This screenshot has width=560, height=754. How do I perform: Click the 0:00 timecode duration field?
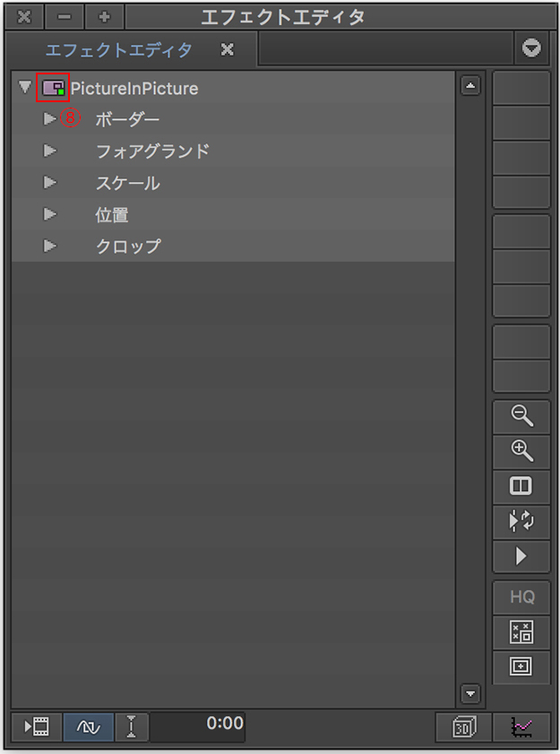point(197,724)
